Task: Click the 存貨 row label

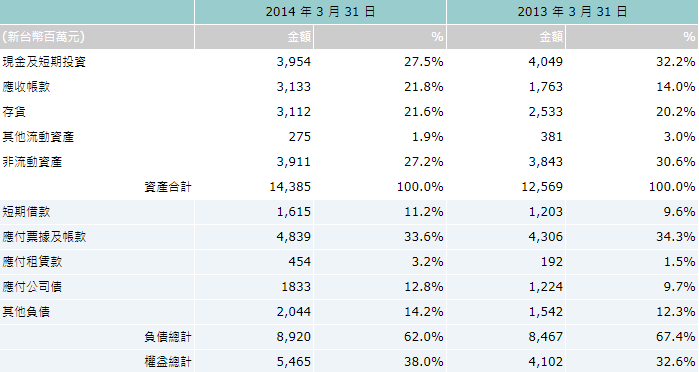Action: pos(14,112)
